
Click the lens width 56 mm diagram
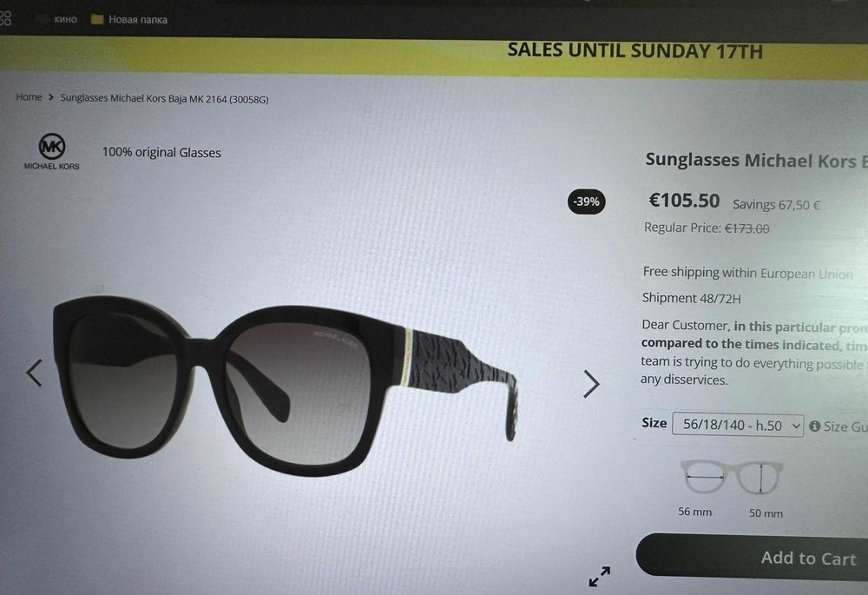[701, 477]
